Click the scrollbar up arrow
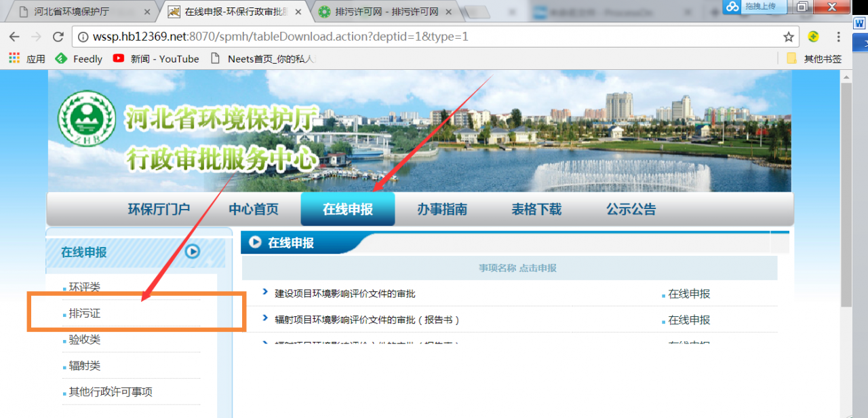The width and height of the screenshot is (868, 418). (846, 77)
